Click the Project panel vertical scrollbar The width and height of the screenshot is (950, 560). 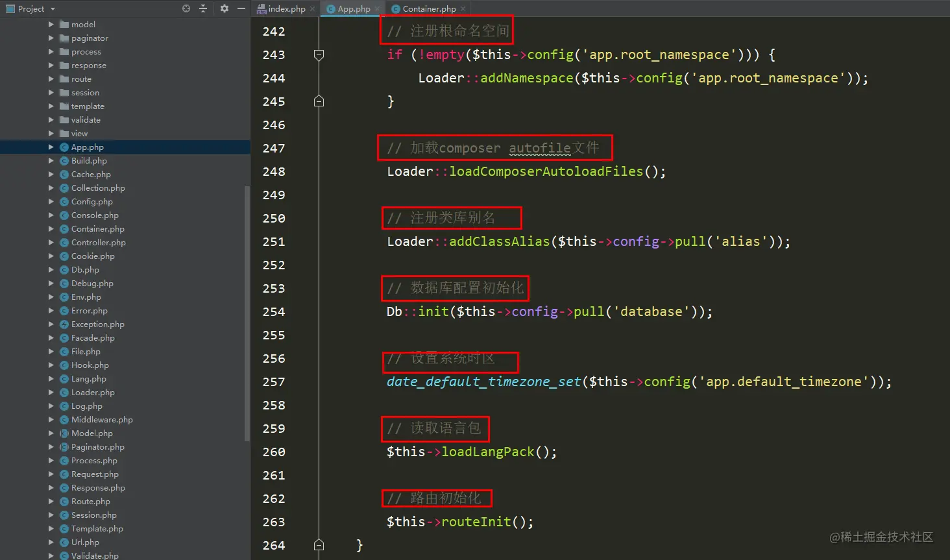click(x=247, y=313)
